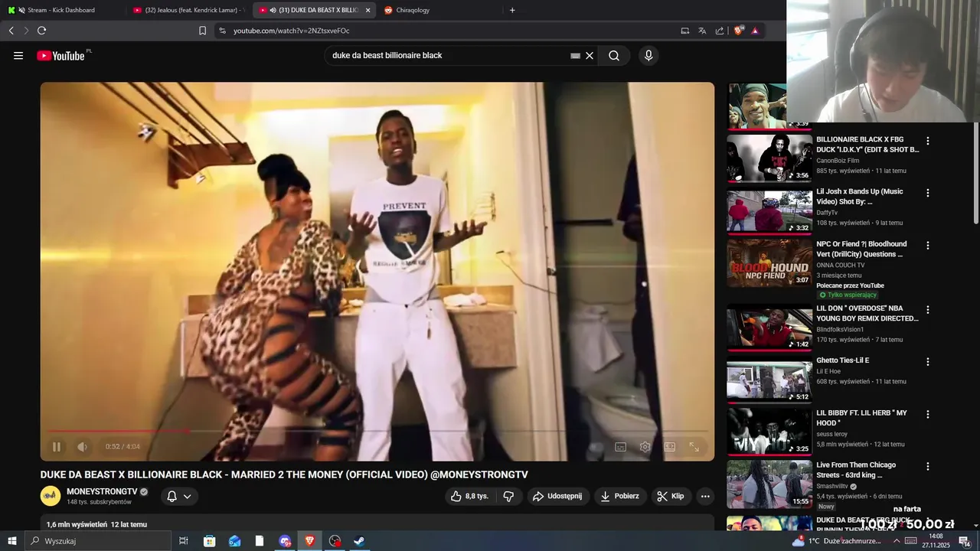The height and width of the screenshot is (551, 980).
Task: Switch to theater mode view
Action: 670,447
